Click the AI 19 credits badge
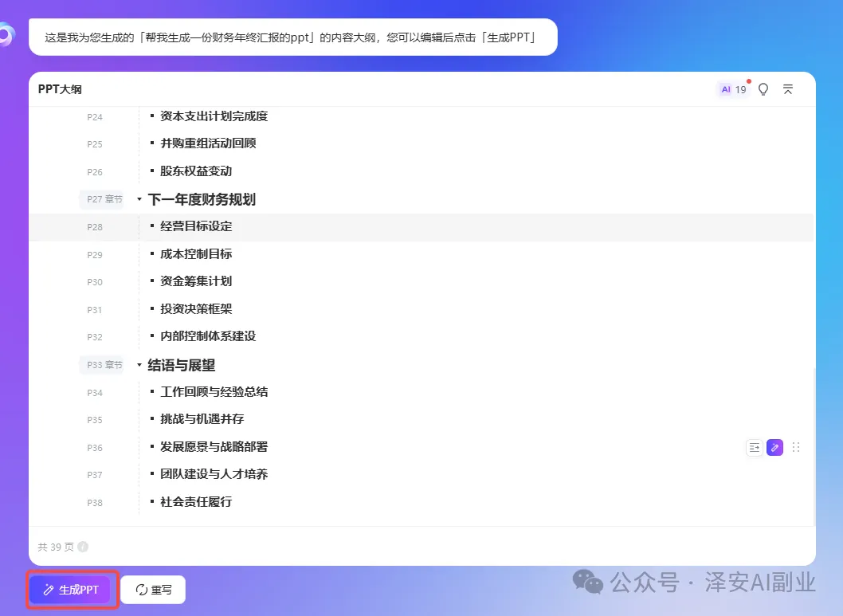Image resolution: width=843 pixels, height=616 pixels. click(x=733, y=89)
